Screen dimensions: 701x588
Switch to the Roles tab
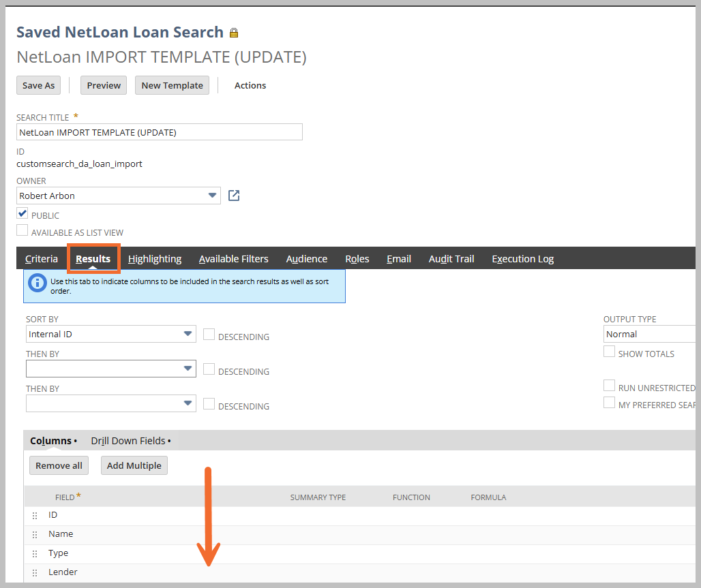tap(357, 259)
